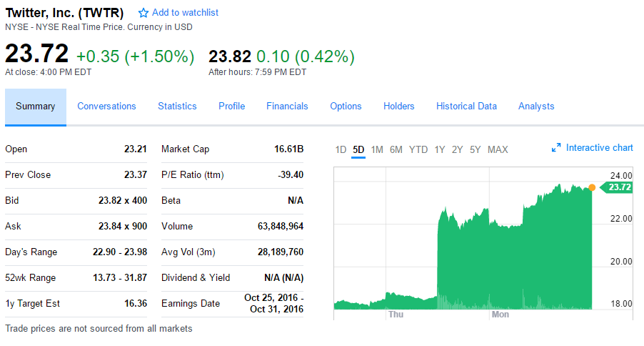Screen dimensions: 644x346
Task: Click the Prev Close value 23.37
Action: coord(136,175)
